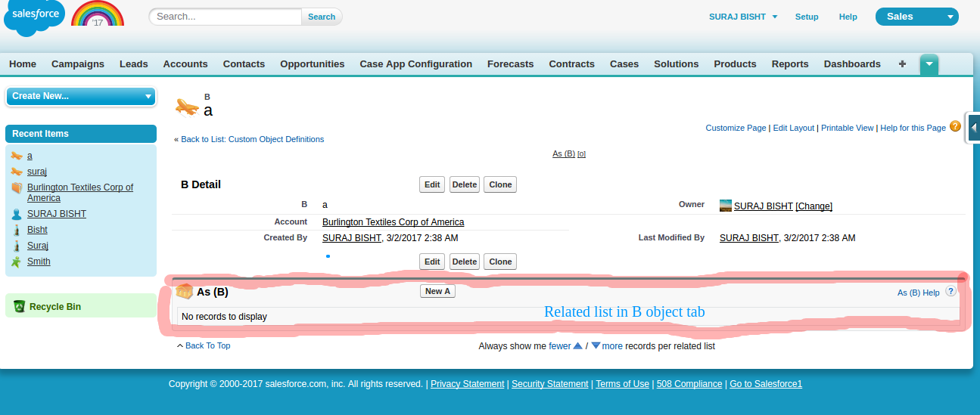
Task: Click the help question mark icon near Help for this Page
Action: click(955, 127)
